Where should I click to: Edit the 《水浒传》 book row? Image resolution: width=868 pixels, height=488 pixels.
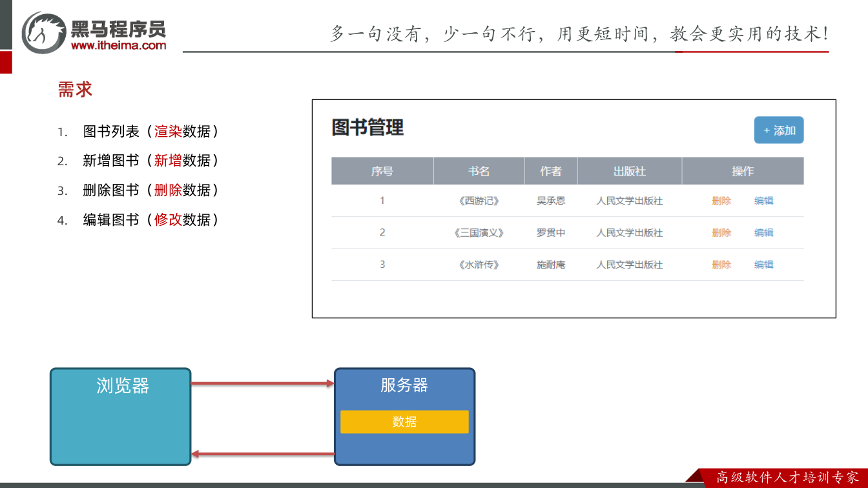[764, 265]
